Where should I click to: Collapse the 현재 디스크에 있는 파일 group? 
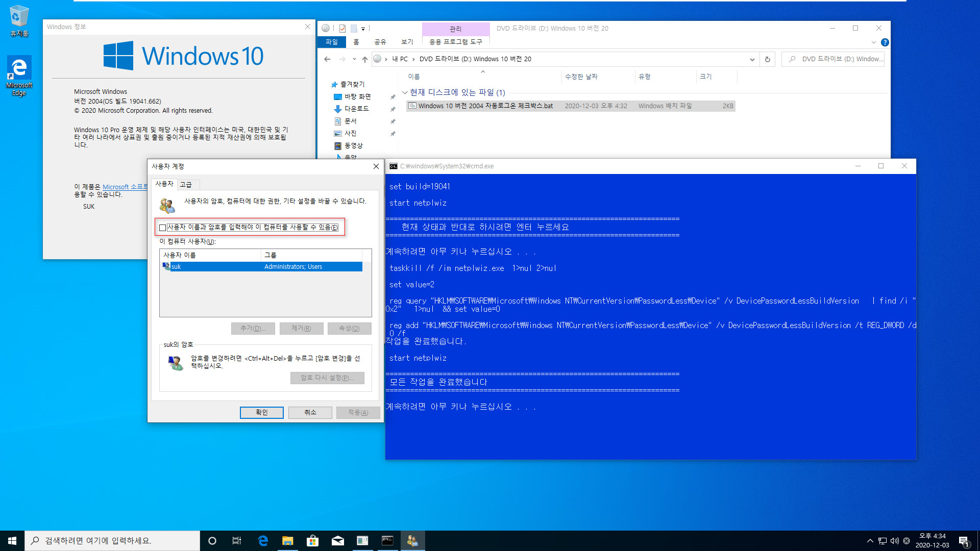[405, 92]
